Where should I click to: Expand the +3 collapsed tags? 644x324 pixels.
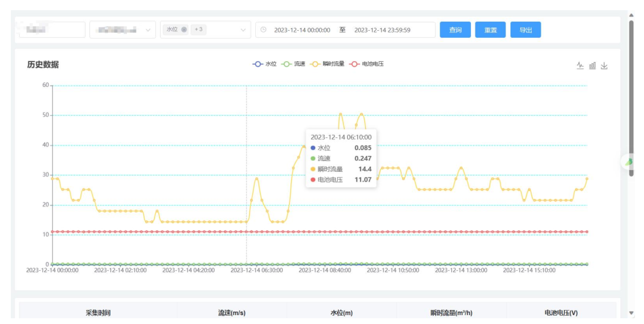[199, 30]
